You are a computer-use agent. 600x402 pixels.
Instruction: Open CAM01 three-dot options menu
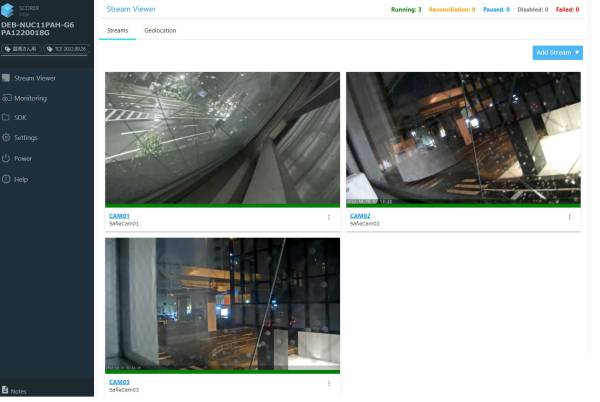[x=329, y=217]
